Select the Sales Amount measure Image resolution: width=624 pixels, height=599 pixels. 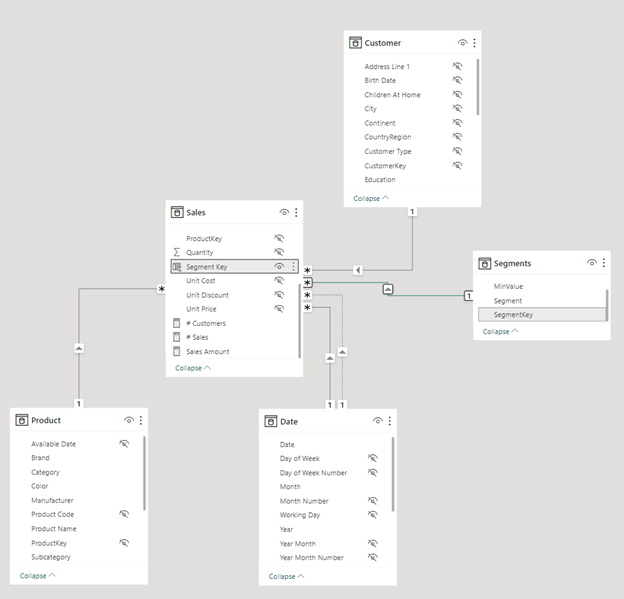pos(208,351)
